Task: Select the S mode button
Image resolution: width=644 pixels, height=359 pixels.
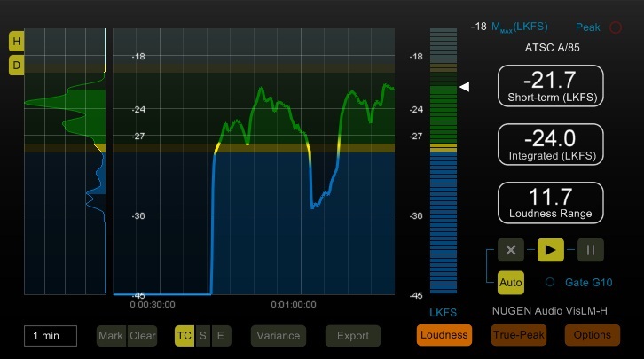Action: coord(203,336)
